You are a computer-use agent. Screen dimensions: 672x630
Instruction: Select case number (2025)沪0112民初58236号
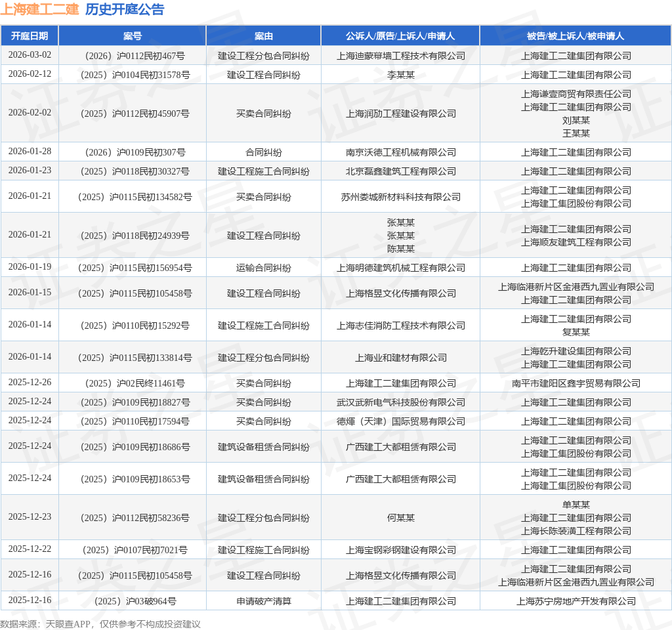click(x=135, y=518)
